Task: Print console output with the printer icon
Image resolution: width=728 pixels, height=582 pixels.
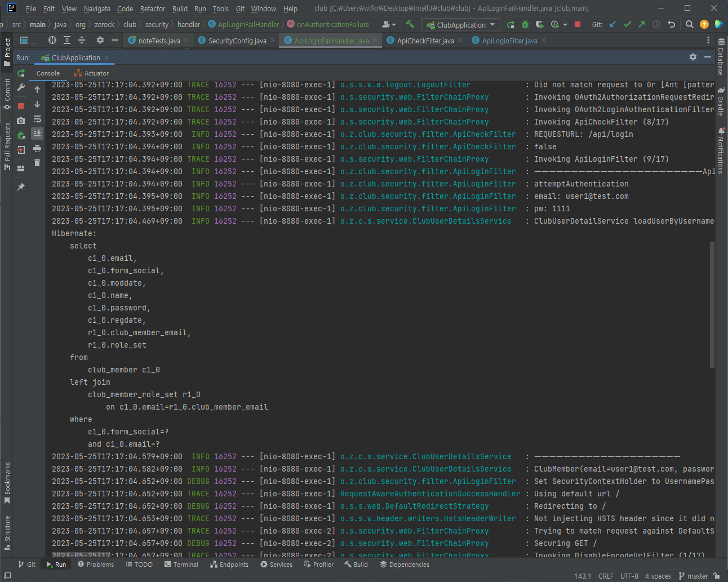Action: click(x=37, y=148)
